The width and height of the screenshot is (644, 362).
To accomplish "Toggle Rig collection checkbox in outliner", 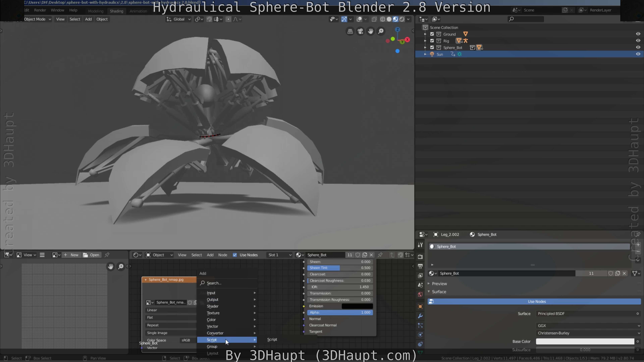I will (x=432, y=41).
